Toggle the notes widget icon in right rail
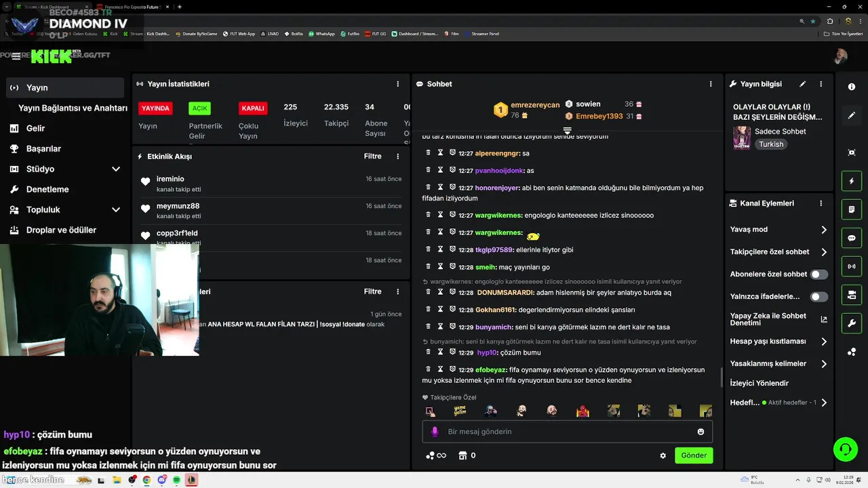868x488 pixels. [852, 209]
